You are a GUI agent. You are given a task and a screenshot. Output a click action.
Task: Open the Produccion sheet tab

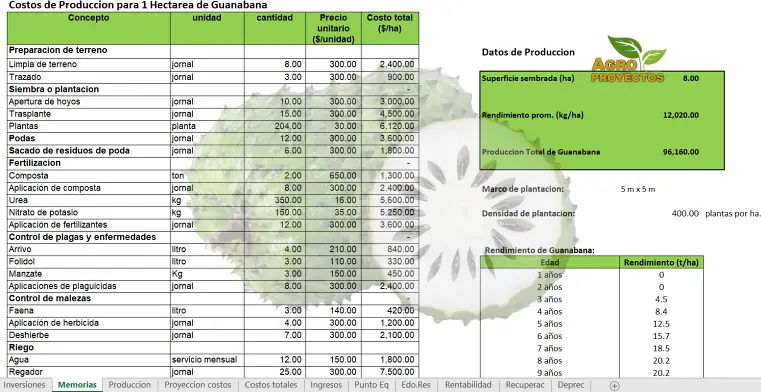pos(130,385)
